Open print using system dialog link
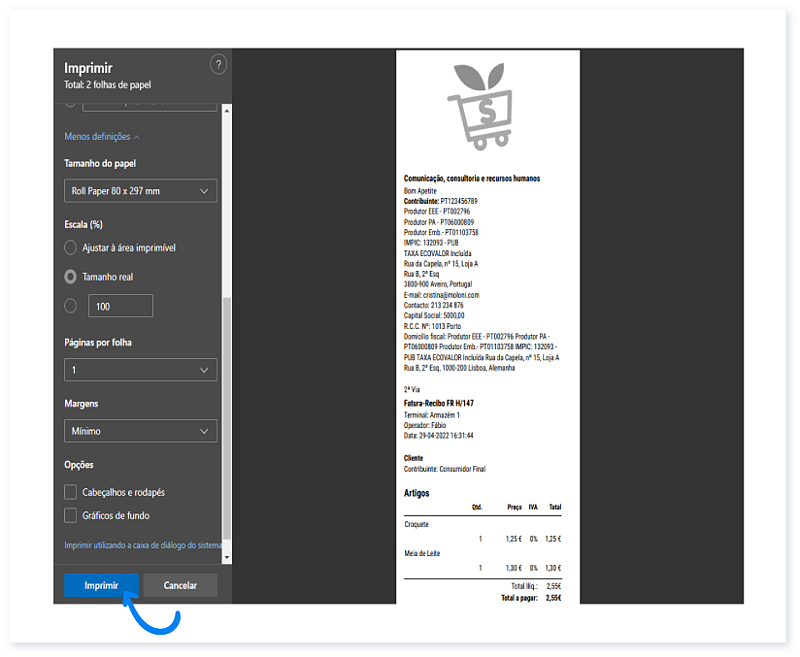Screen dimensions: 800x657 click(x=142, y=545)
